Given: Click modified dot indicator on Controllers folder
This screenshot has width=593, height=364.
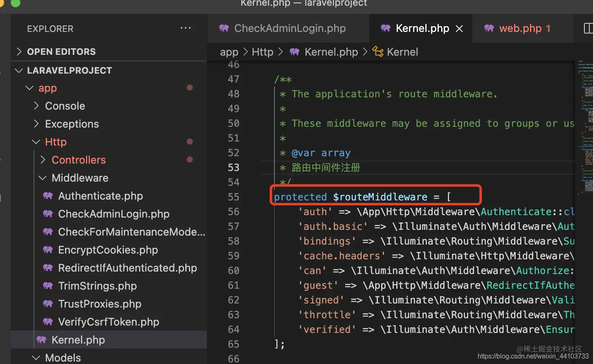Looking at the screenshot, I should [190, 160].
